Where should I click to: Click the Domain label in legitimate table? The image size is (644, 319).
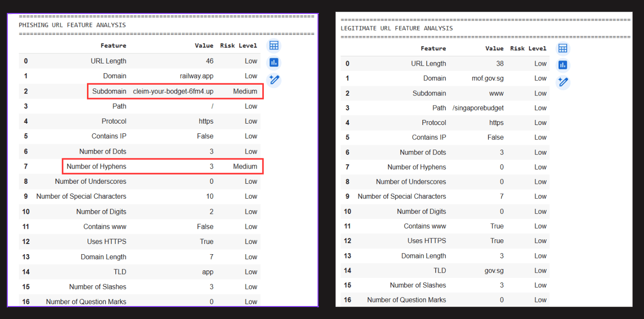coord(435,78)
